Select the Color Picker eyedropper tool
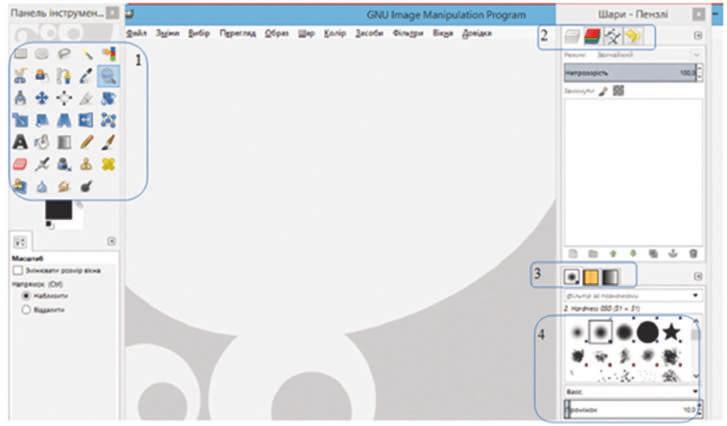The image size is (727, 426). coord(86,76)
